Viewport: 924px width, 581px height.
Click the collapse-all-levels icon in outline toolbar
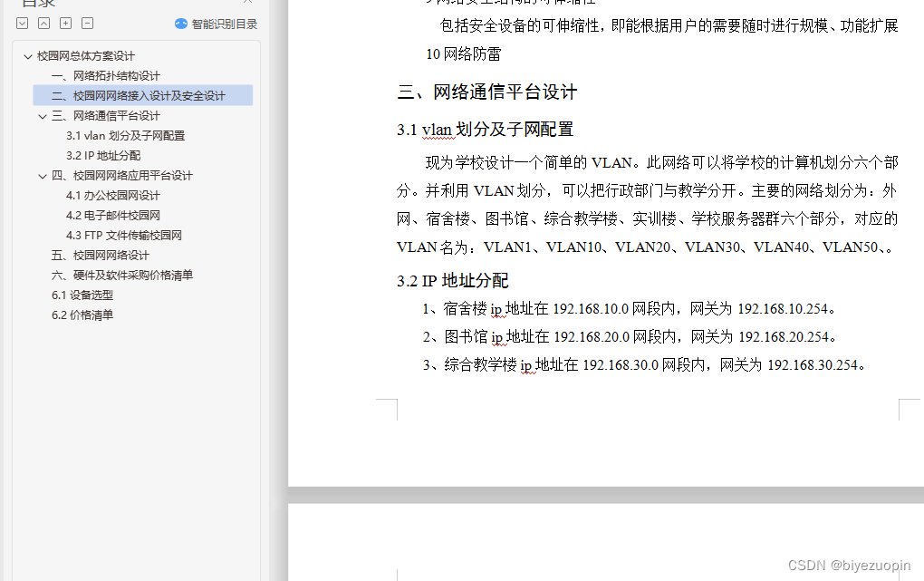(x=44, y=24)
